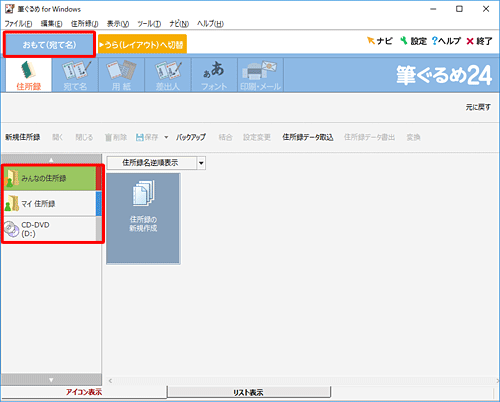The image size is (500, 402).
Task: Open the 用紙 paper icon
Action: tap(121, 75)
